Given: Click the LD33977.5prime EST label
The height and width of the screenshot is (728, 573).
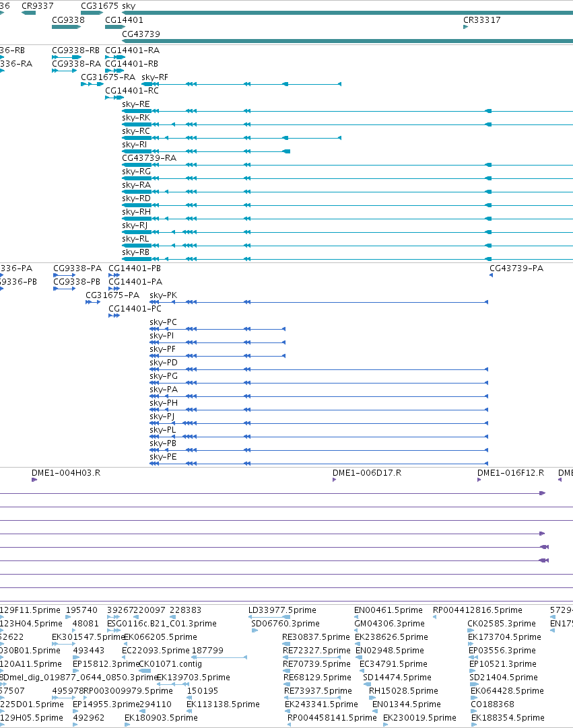Looking at the screenshot, I should click(x=282, y=610).
